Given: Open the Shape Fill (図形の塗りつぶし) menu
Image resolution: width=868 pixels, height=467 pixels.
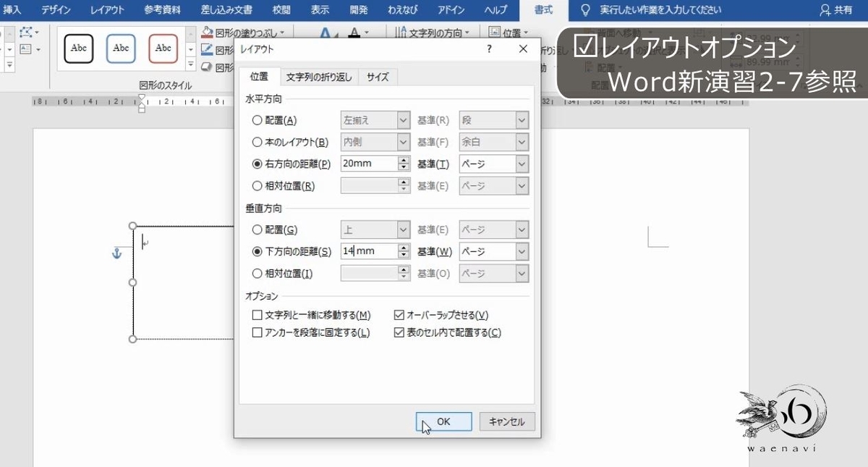Looking at the screenshot, I should (x=243, y=33).
